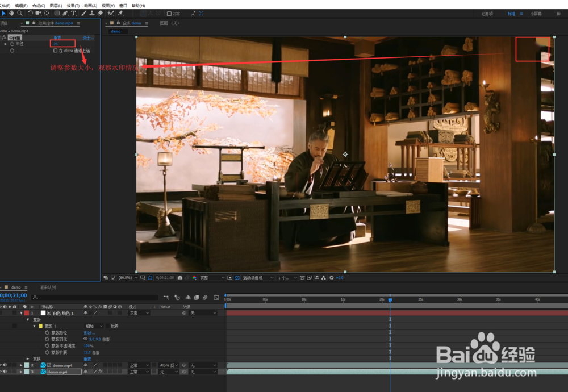Open the 相加 mask mode dropdown
Image resolution: width=568 pixels, height=392 pixels.
coord(94,326)
